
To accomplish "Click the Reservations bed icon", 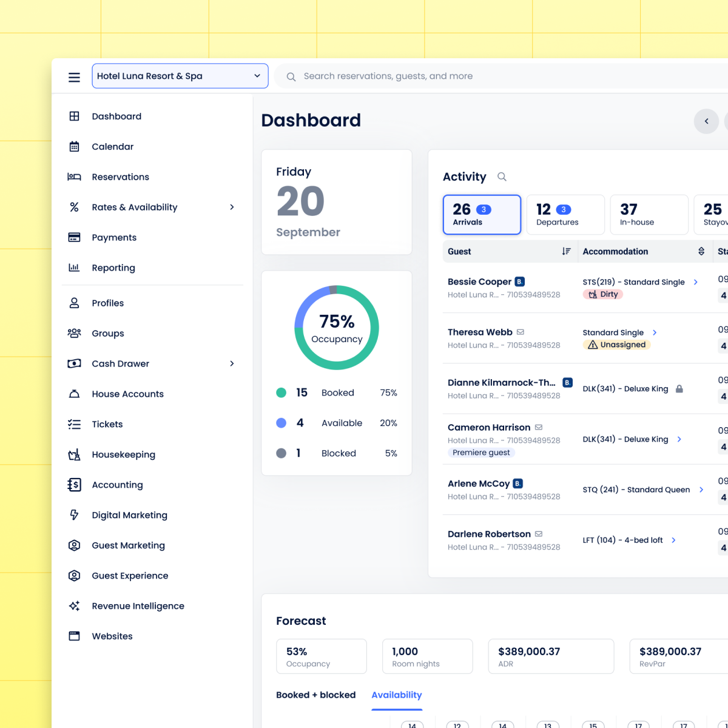I will (x=74, y=177).
